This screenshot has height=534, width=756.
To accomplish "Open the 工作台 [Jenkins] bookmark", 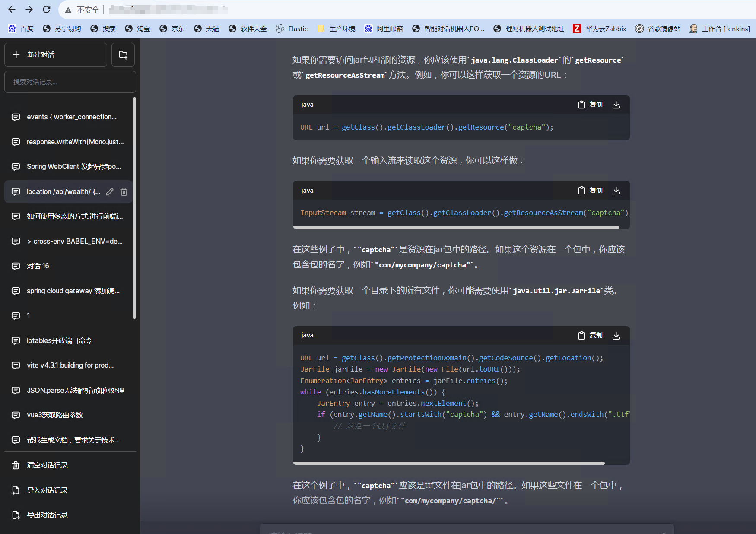I will coord(720,29).
